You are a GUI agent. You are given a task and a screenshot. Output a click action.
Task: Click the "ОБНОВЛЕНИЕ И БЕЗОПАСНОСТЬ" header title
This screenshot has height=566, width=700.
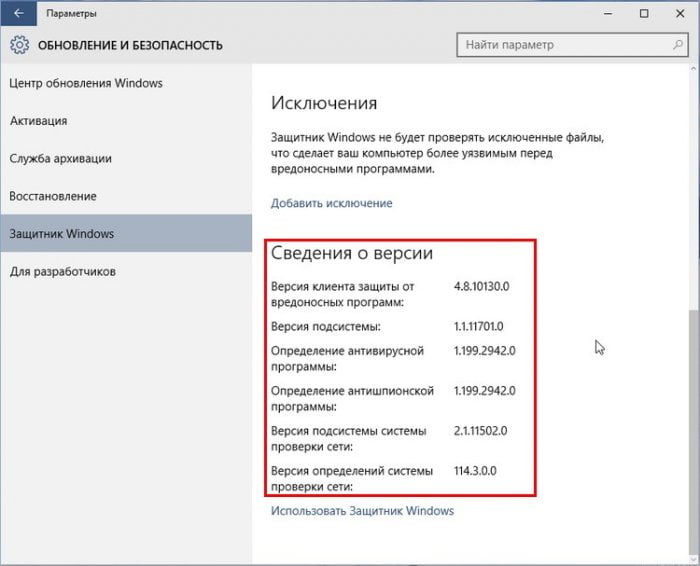[x=130, y=45]
